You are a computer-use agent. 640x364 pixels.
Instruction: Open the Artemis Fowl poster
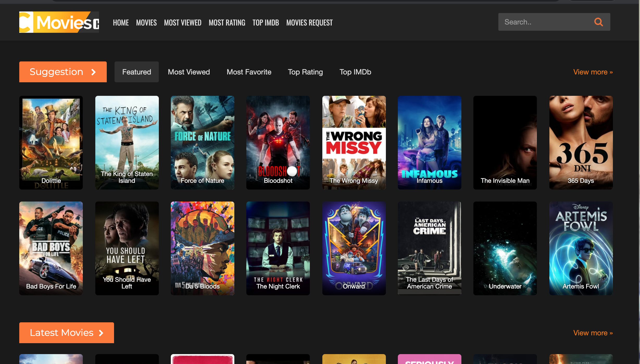click(581, 248)
